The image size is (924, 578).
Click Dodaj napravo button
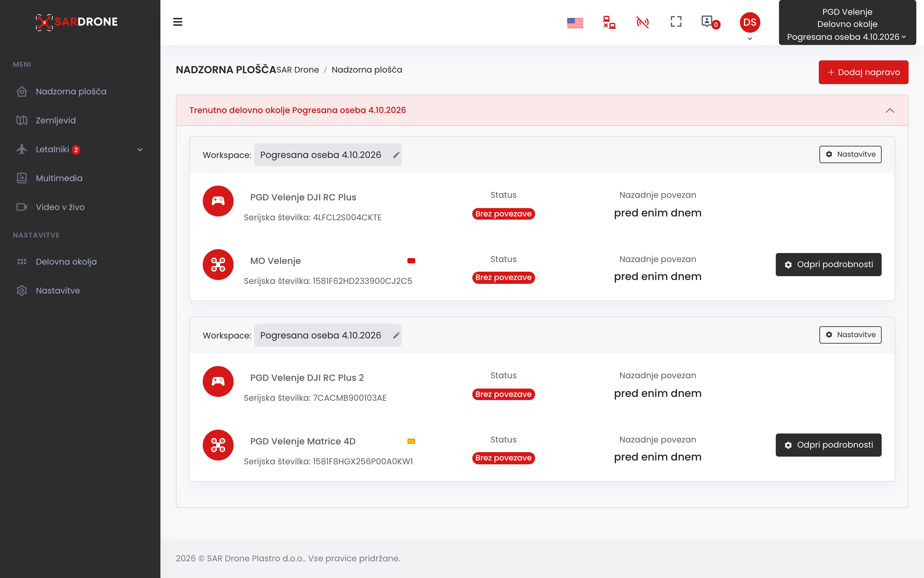(863, 72)
